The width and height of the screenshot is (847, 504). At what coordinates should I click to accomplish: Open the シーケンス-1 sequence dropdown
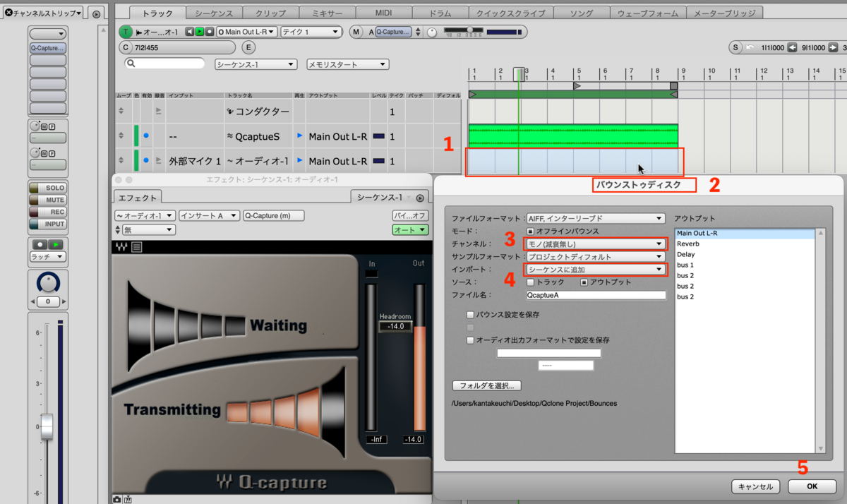[x=256, y=64]
